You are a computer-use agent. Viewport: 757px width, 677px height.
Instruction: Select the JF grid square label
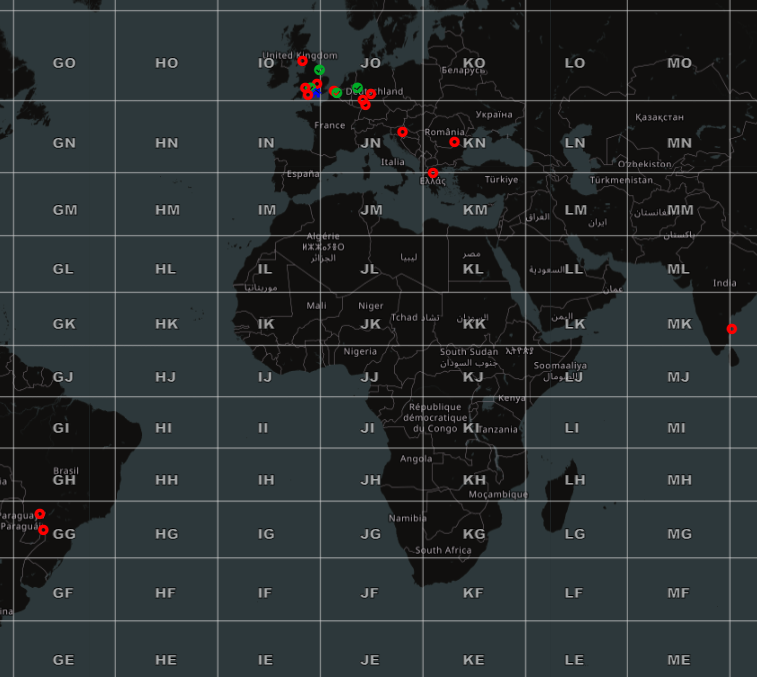[369, 593]
